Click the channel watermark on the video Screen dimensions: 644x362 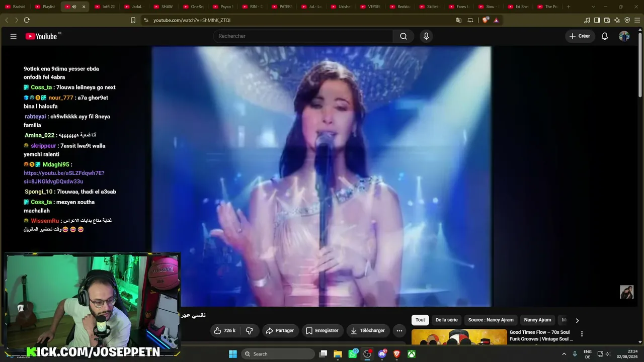[x=626, y=292]
